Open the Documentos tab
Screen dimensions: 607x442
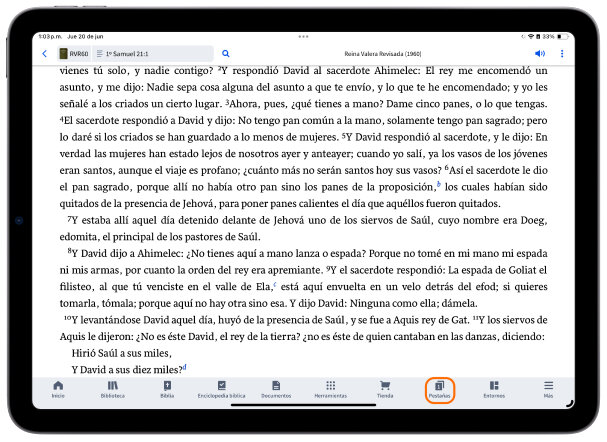[276, 389]
